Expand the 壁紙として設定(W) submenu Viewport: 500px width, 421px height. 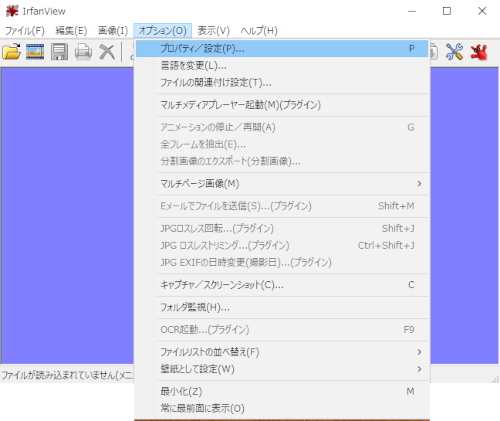point(282,369)
